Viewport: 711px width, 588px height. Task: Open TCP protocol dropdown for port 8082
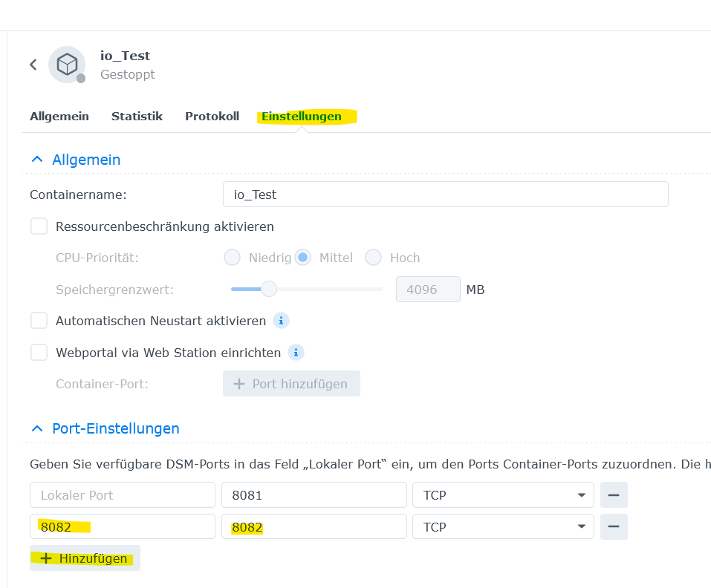503,526
